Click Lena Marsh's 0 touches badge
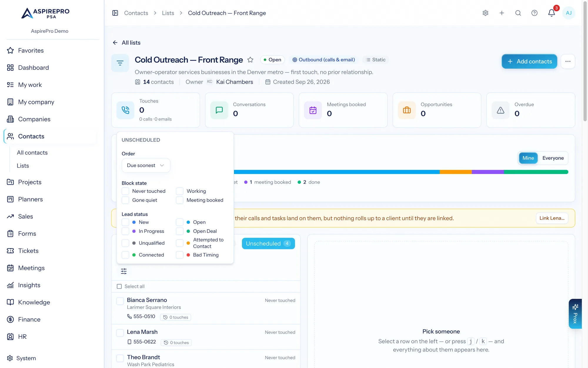Screen dimensions: 588x368 click(x=176, y=342)
